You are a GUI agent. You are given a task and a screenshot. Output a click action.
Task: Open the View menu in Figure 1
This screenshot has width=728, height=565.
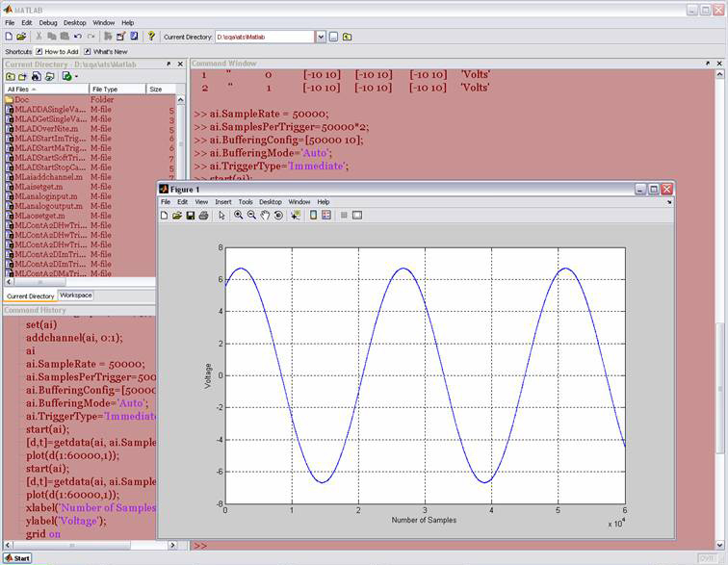coord(201,202)
